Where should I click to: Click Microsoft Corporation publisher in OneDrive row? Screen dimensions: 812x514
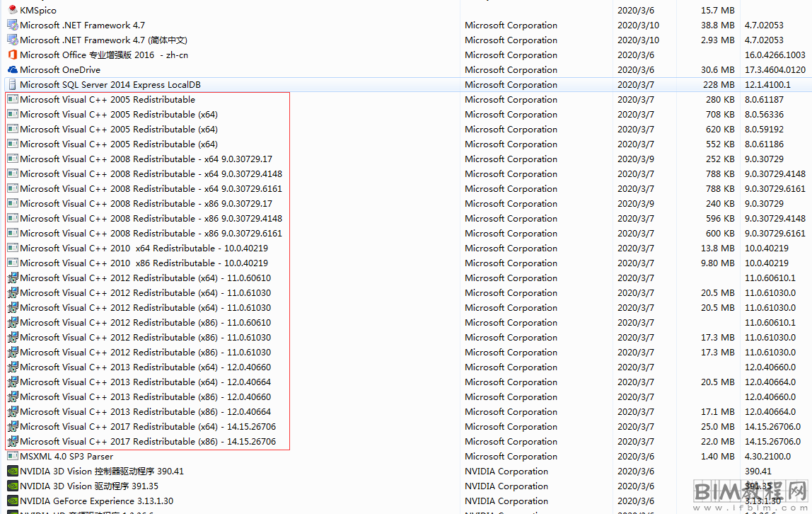click(x=511, y=70)
